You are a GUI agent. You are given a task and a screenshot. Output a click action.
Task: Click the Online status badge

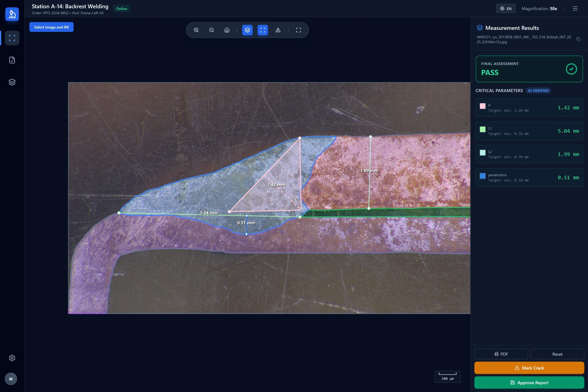click(121, 8)
